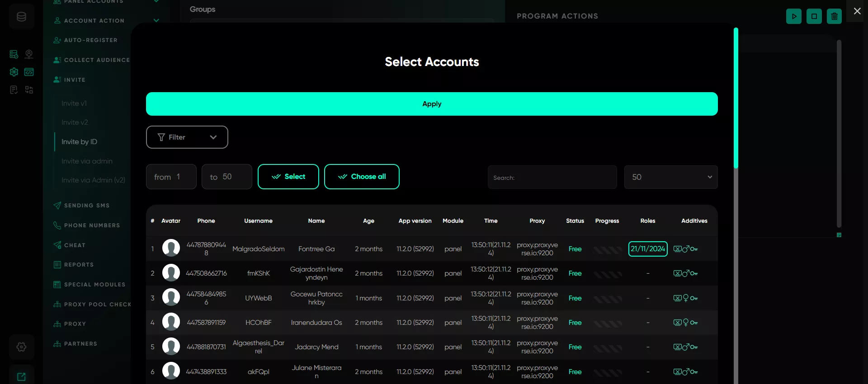Click the Choose all button

(x=362, y=177)
